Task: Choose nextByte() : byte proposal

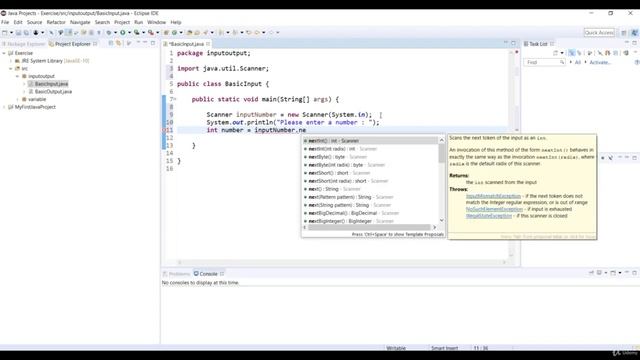Action: click(370, 157)
